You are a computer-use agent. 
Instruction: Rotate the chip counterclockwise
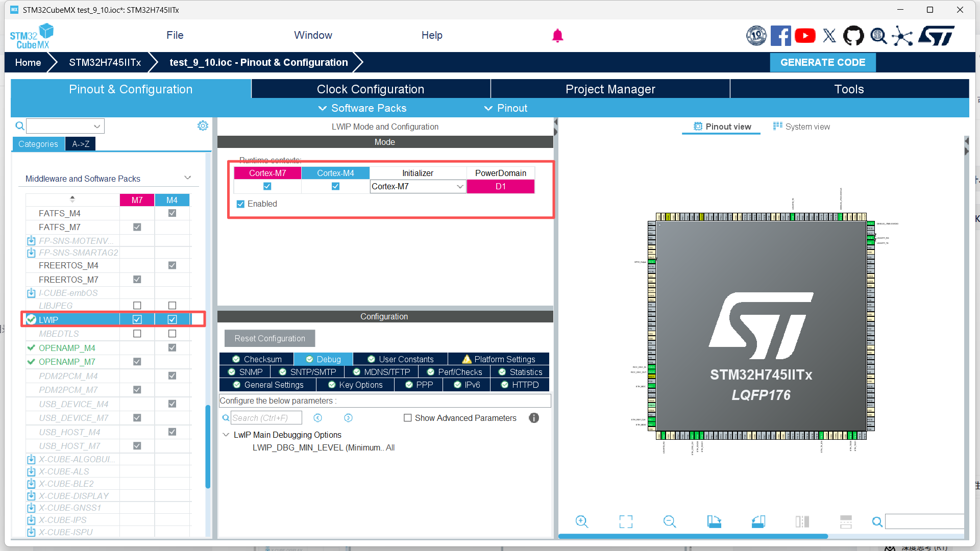758,521
